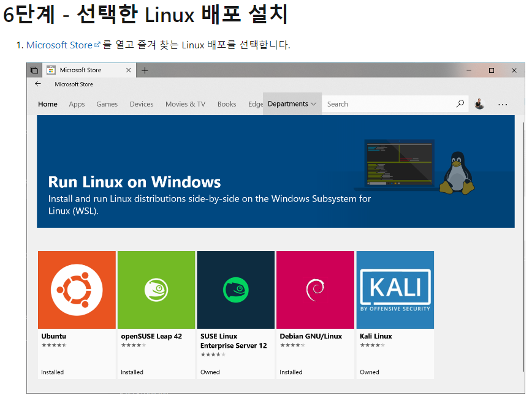Click Installed status under Debian

point(291,372)
